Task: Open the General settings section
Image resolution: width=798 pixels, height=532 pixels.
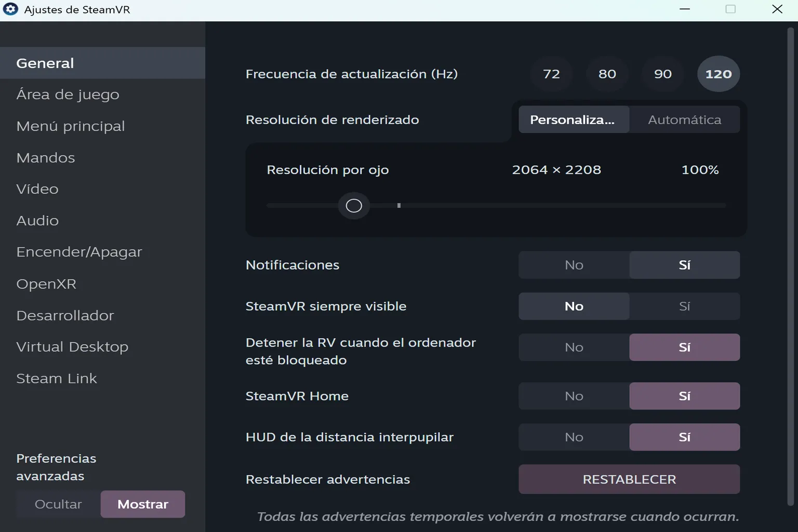Action: pyautogui.click(x=102, y=63)
